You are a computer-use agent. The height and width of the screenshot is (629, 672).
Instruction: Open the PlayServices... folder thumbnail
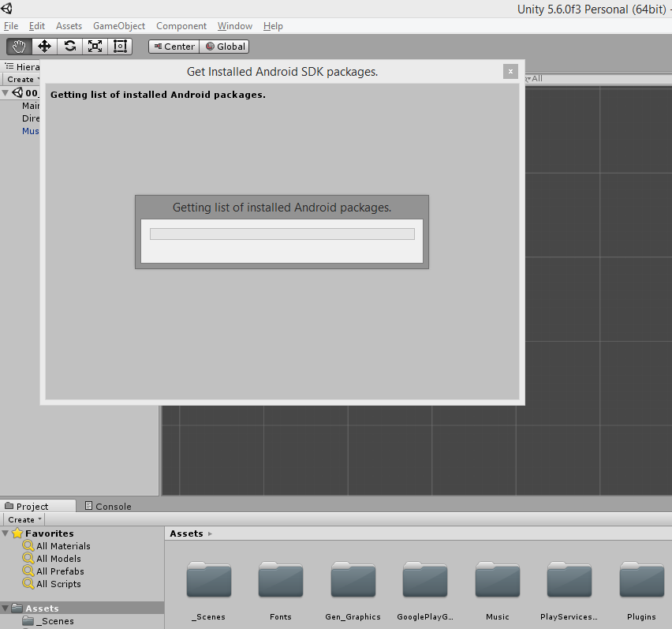(x=569, y=580)
